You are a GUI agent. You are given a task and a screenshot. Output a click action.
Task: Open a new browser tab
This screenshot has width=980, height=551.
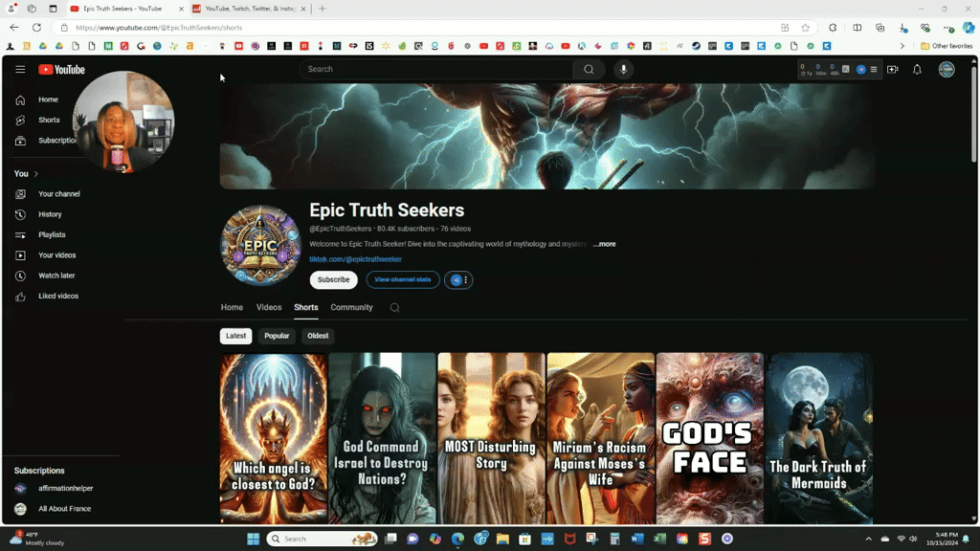point(323,9)
